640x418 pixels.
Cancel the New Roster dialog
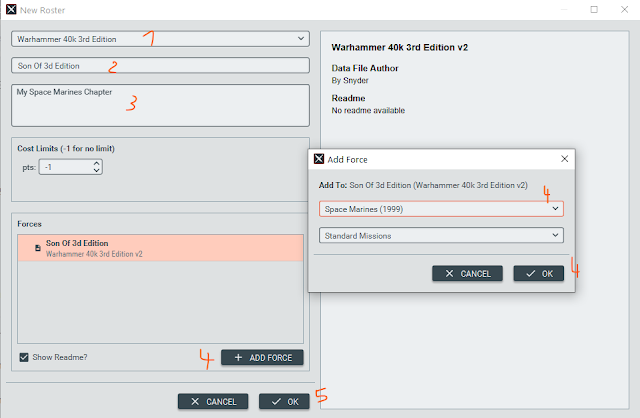click(213, 402)
